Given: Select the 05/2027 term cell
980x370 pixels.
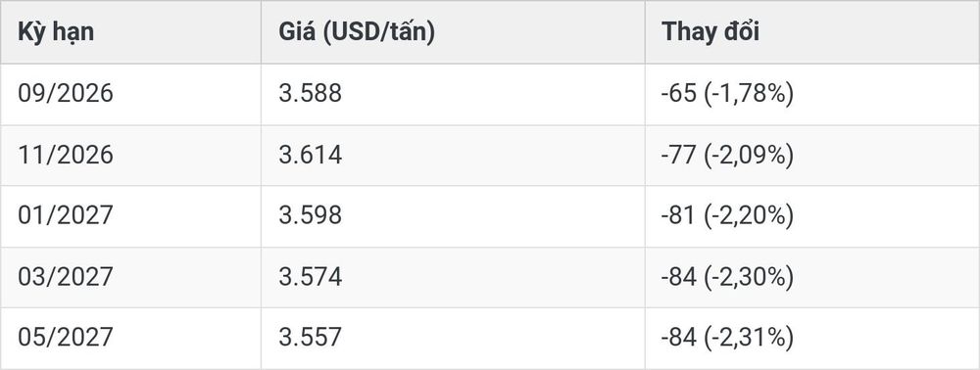Looking at the screenshot, I should (66, 338).
